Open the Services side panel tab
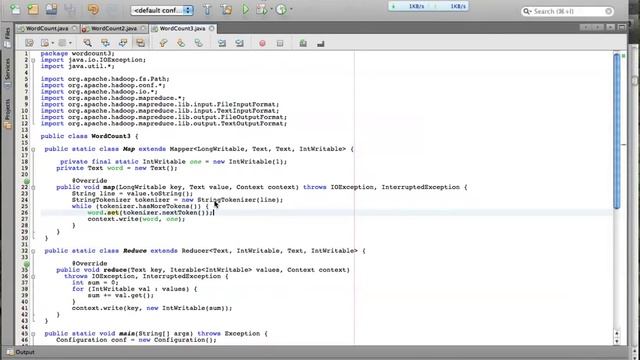The height and width of the screenshot is (360, 640). (x=7, y=73)
